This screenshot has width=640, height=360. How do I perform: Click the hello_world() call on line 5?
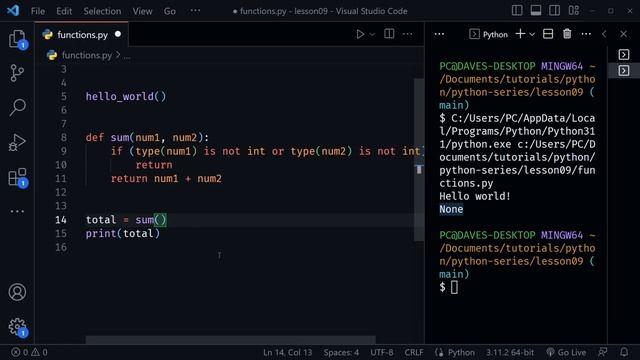(126, 96)
